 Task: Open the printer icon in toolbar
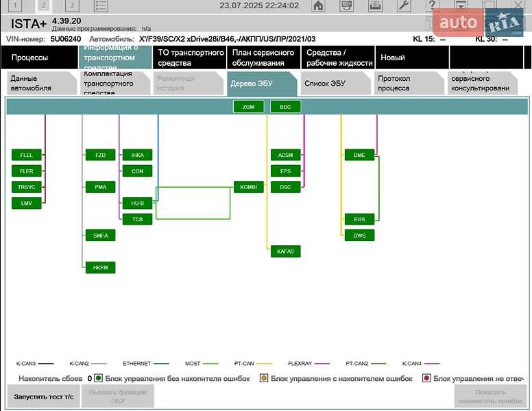[375, 6]
